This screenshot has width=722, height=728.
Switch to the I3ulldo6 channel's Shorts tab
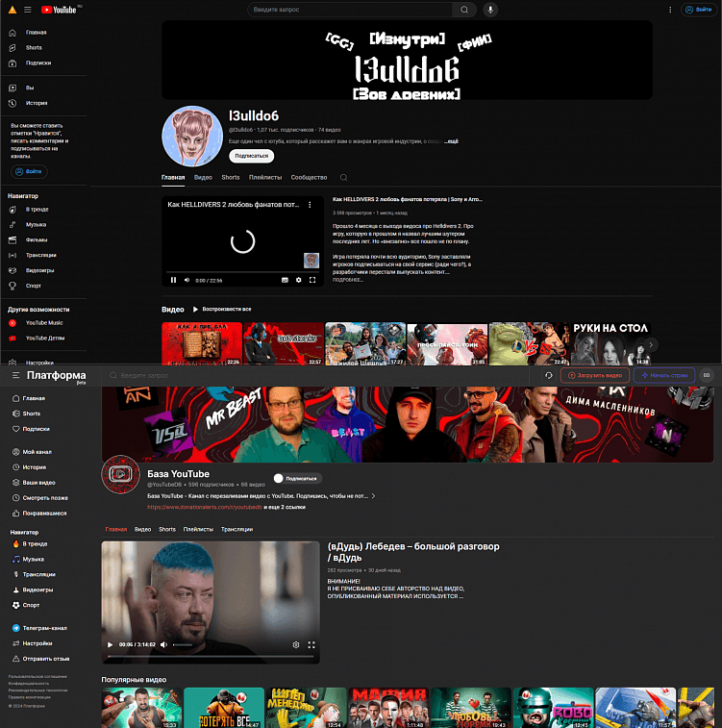pyautogui.click(x=231, y=177)
